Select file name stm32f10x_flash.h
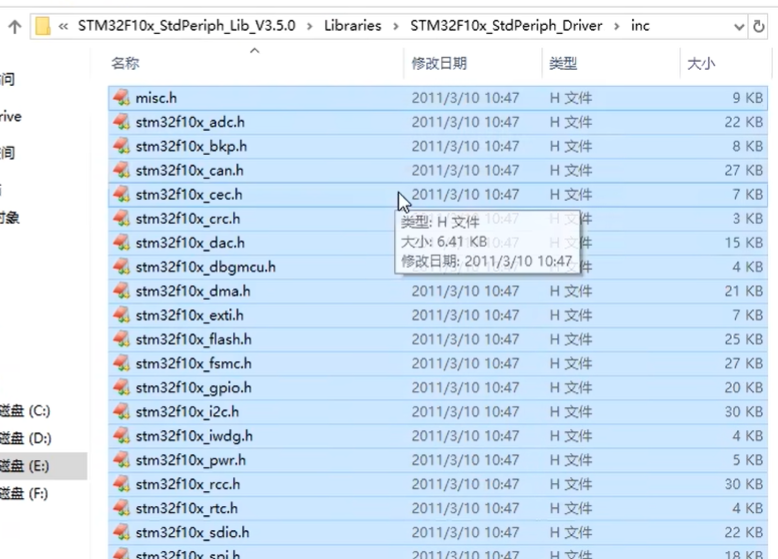Screen dimensions: 778x559 194,339
